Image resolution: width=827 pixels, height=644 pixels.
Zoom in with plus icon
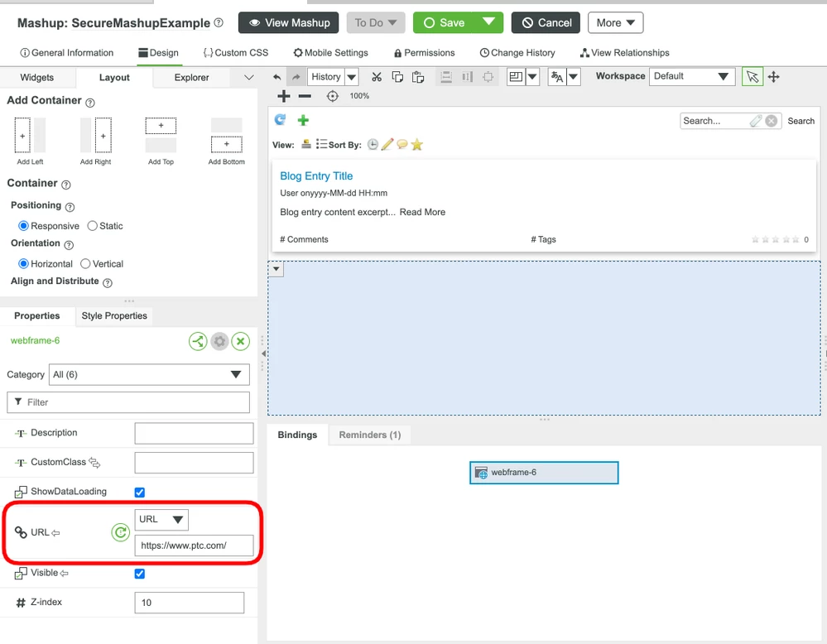(284, 96)
